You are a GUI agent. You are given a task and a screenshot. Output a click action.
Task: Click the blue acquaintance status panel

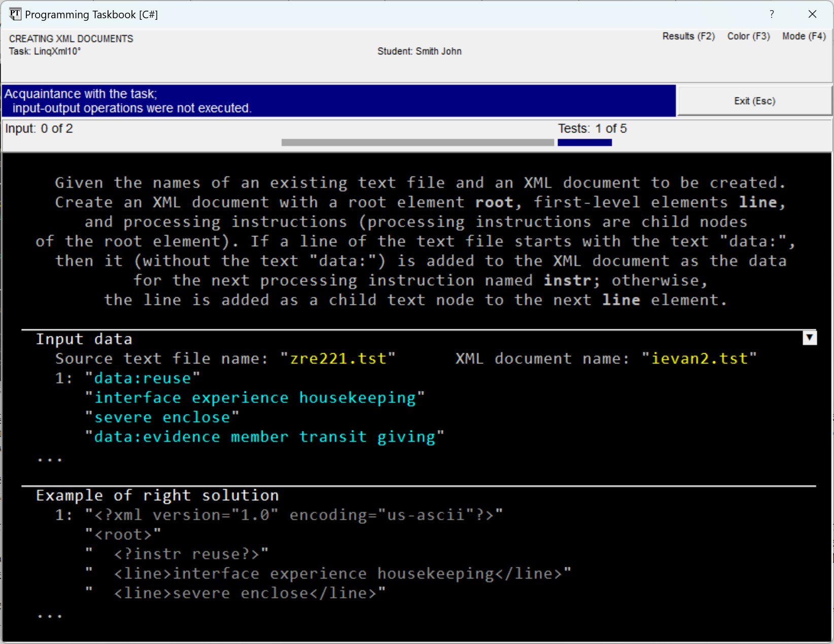point(338,101)
